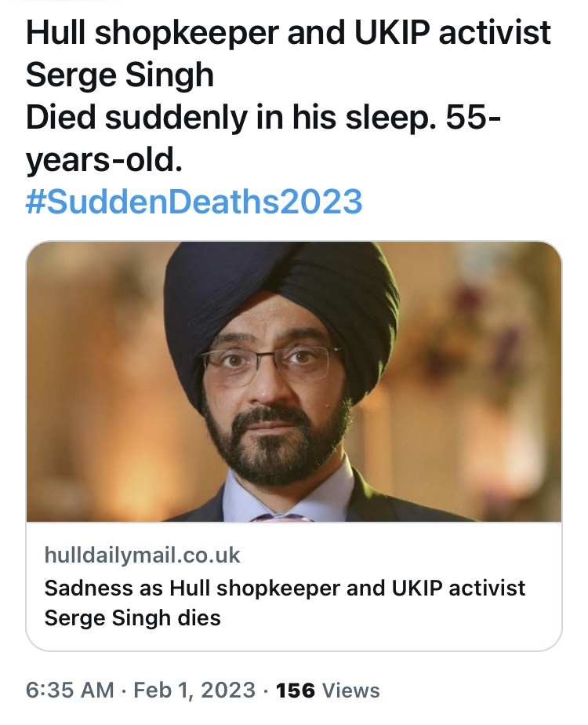This screenshot has height=725, width=588.
Task: Open the article preview photo
Action: (294, 381)
